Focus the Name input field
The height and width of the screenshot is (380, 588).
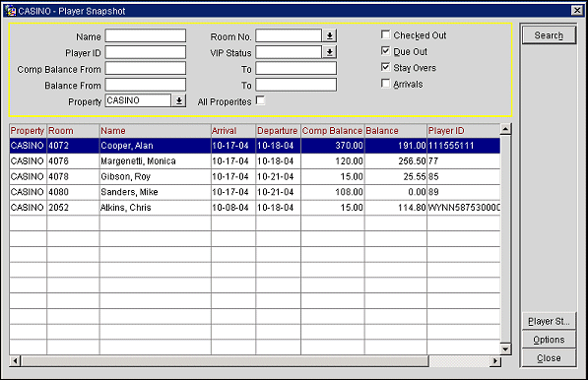(x=146, y=36)
